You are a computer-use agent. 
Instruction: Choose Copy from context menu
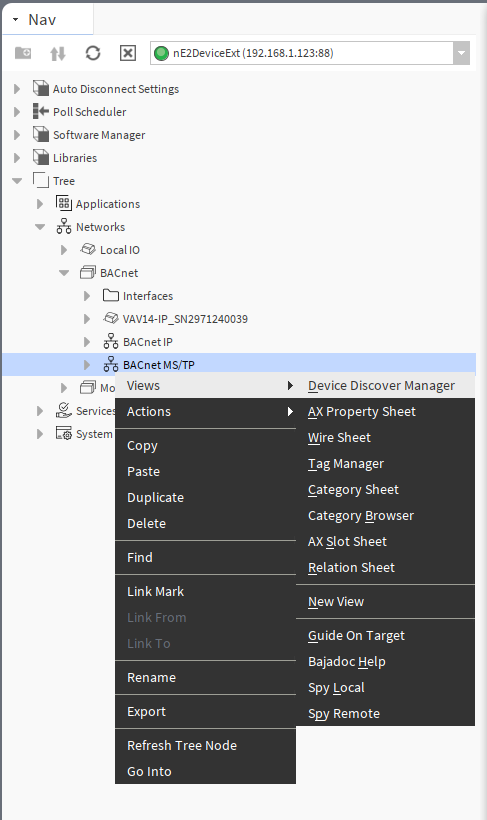206,446
